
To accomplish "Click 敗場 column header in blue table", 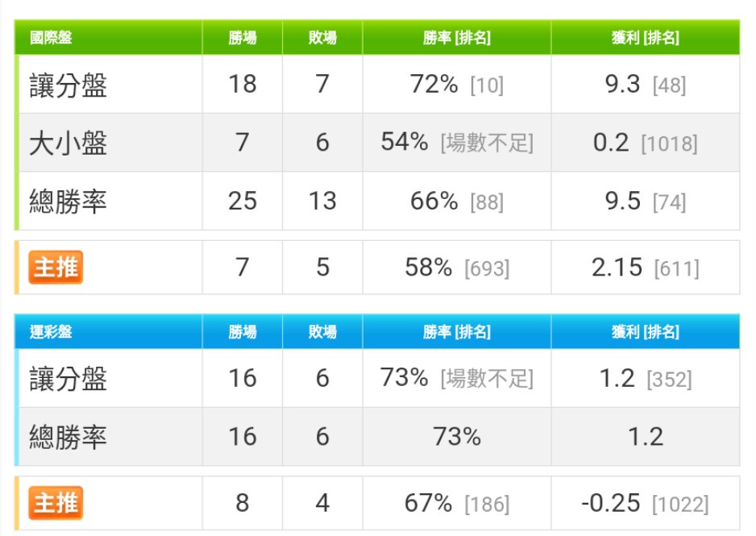I will [x=322, y=331].
